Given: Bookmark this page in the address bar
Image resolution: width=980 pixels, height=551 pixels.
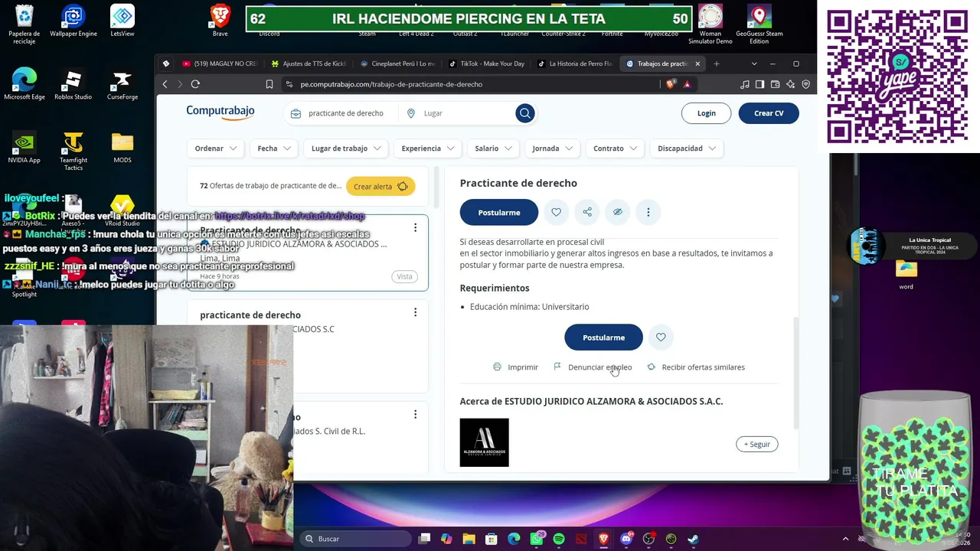Looking at the screenshot, I should click(269, 84).
